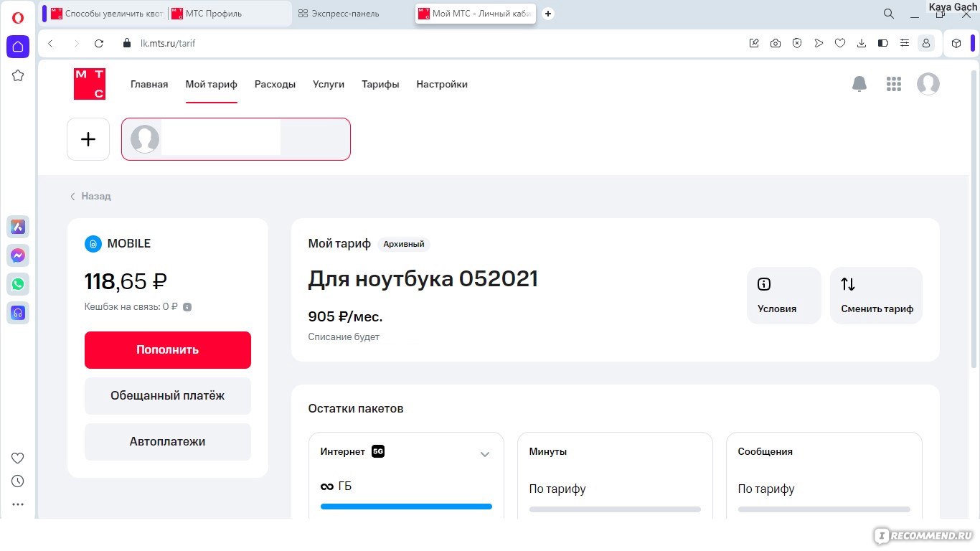This screenshot has height=551, width=980.
Task: Open the ad blocker shield icon
Action: 797,44
